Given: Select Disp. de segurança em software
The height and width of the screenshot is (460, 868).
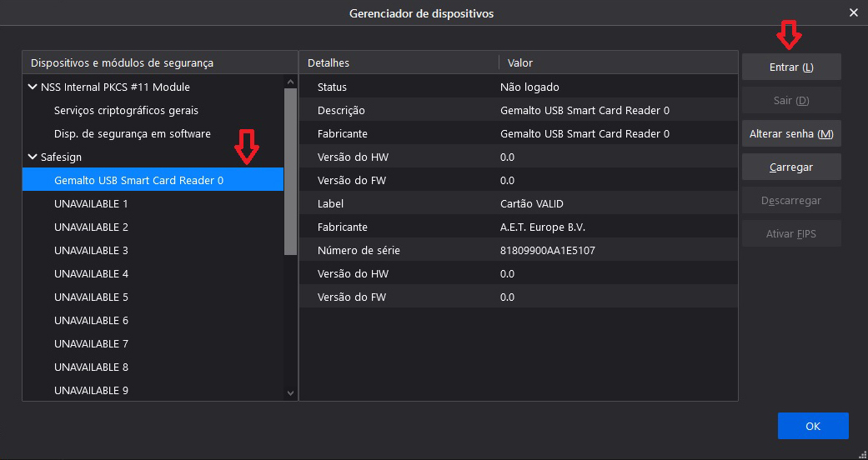Looking at the screenshot, I should 153,134.
